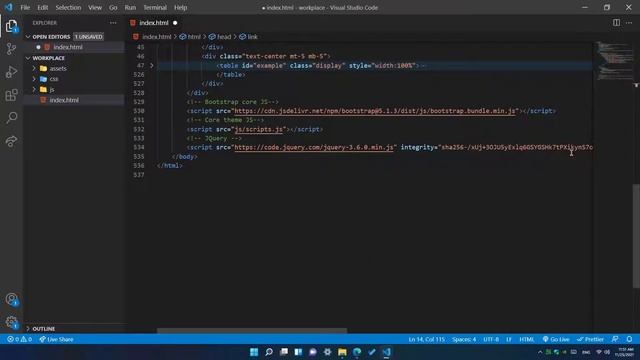Click unsaved dot on index.html tab
Image resolution: width=640 pixels, height=360 pixels.
175,23
